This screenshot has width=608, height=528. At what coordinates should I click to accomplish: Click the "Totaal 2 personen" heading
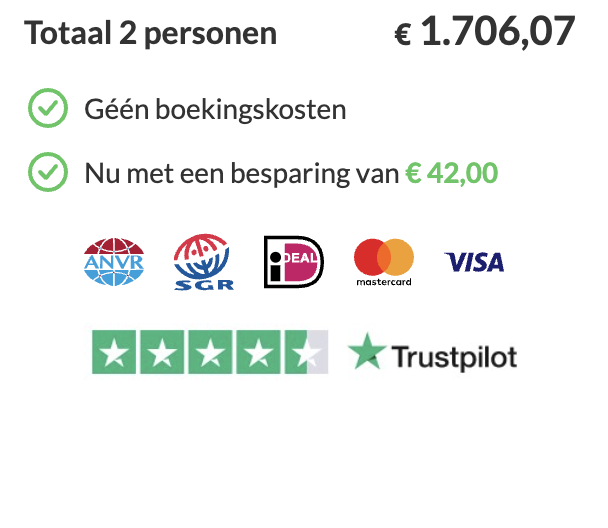point(151,33)
